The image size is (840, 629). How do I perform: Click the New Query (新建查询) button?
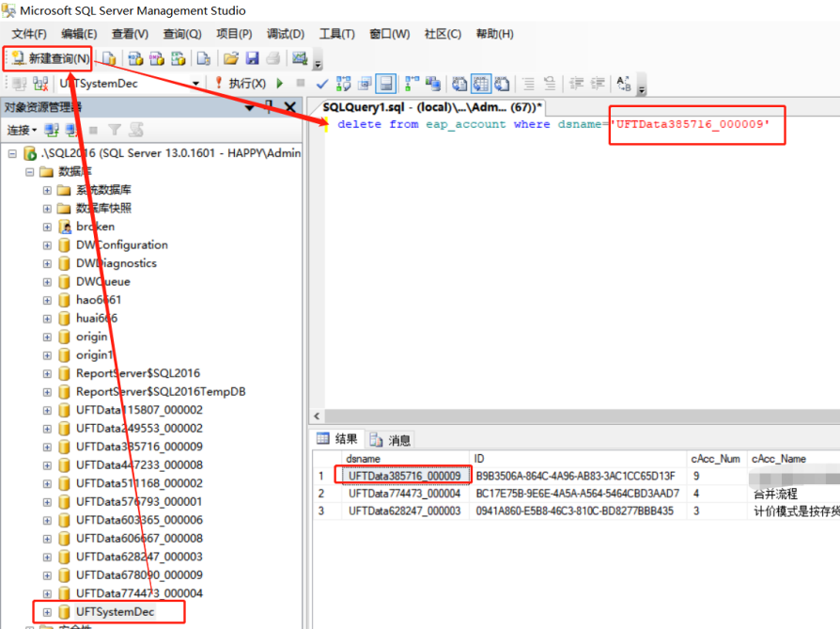click(x=50, y=58)
